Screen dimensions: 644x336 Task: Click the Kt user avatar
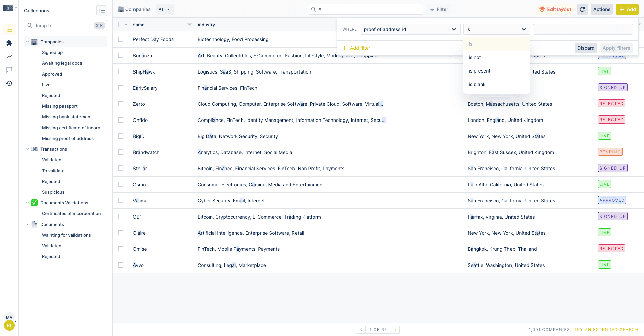[x=9, y=326]
